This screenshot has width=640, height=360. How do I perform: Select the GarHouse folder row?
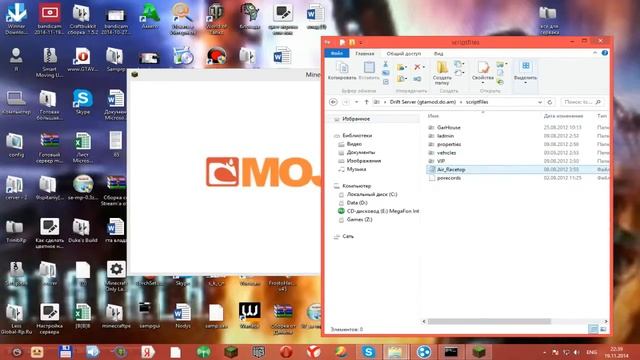(x=517, y=127)
